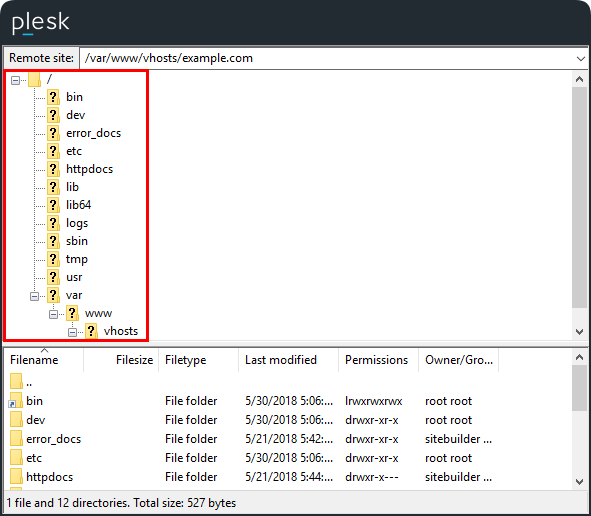Collapse the root '/' tree node
Screen dimensions: 591x516
pyautogui.click(x=15, y=80)
